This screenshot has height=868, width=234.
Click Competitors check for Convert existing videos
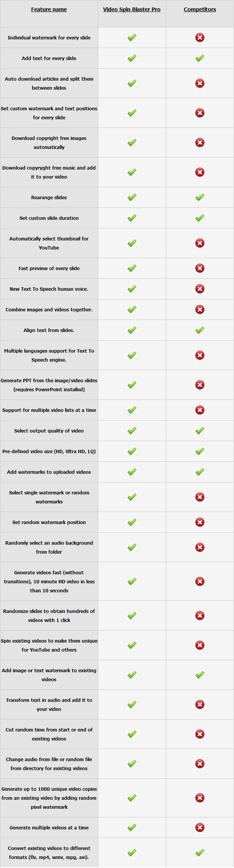coord(200,853)
